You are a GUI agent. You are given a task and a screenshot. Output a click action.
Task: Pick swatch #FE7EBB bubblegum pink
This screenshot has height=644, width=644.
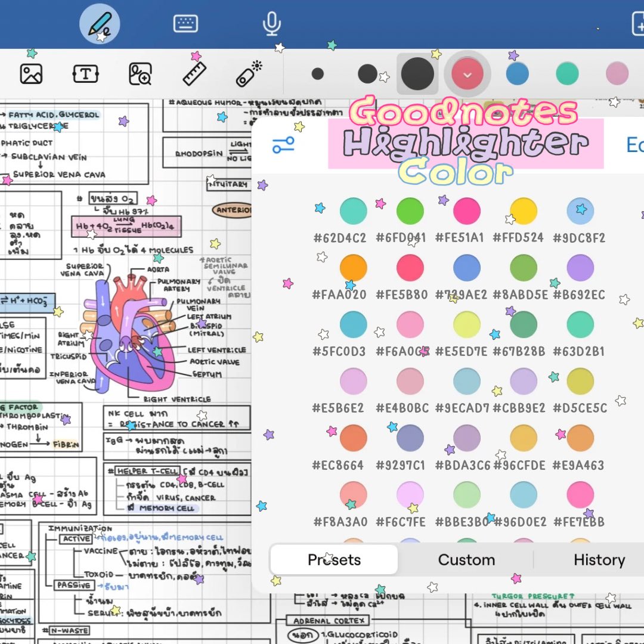pos(580,495)
